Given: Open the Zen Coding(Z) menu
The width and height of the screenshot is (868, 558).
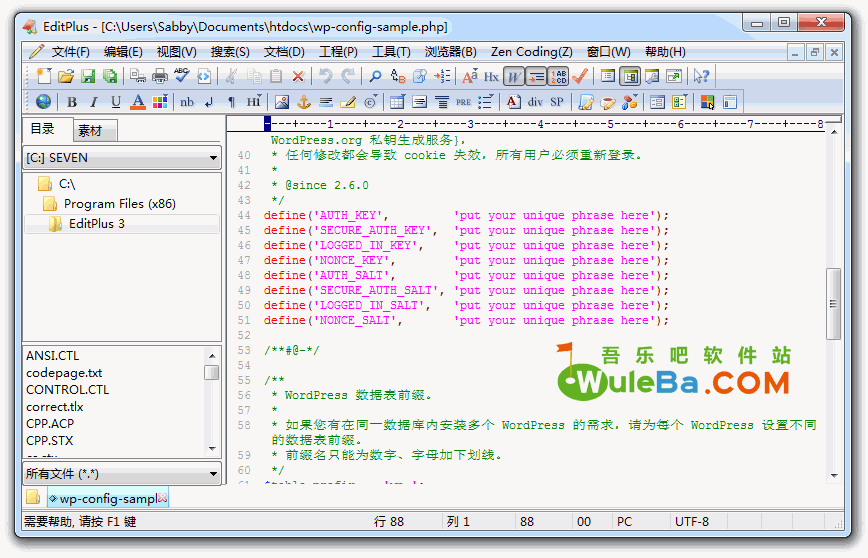Looking at the screenshot, I should pyautogui.click(x=531, y=52).
